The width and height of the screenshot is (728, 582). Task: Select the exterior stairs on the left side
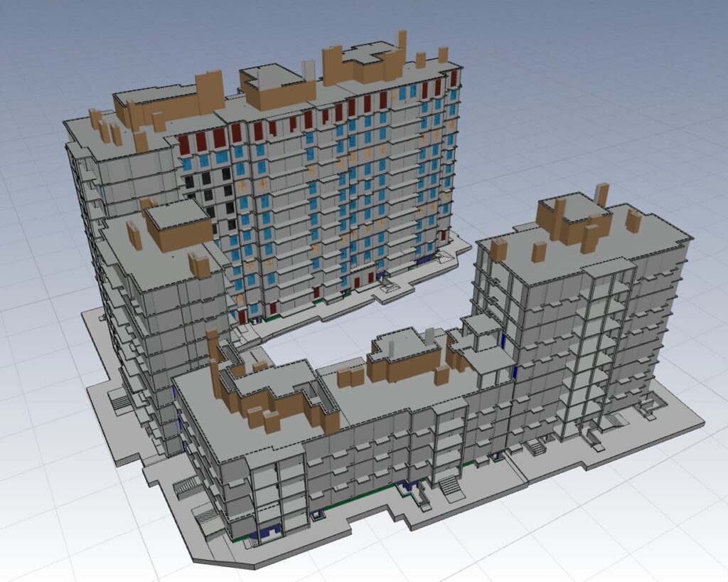coord(186,487)
